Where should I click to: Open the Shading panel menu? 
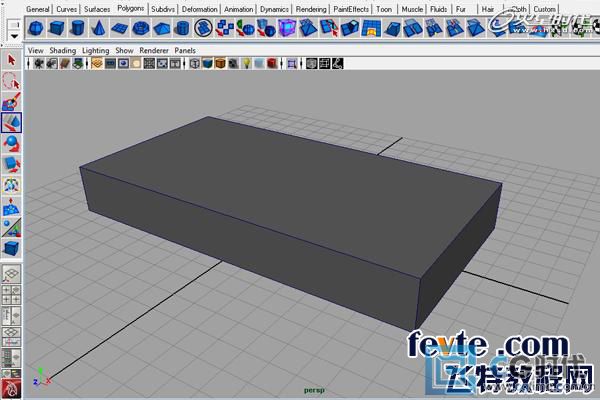63,51
